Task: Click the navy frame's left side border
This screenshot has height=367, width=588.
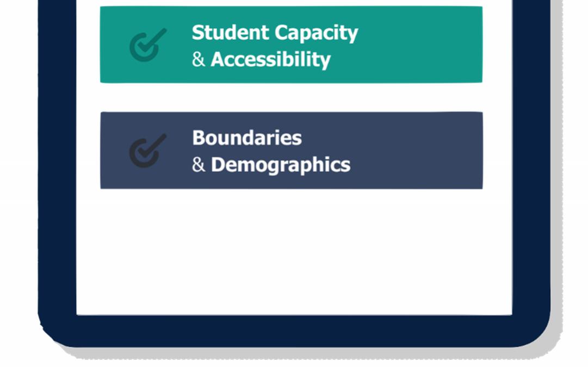Action: point(57,163)
